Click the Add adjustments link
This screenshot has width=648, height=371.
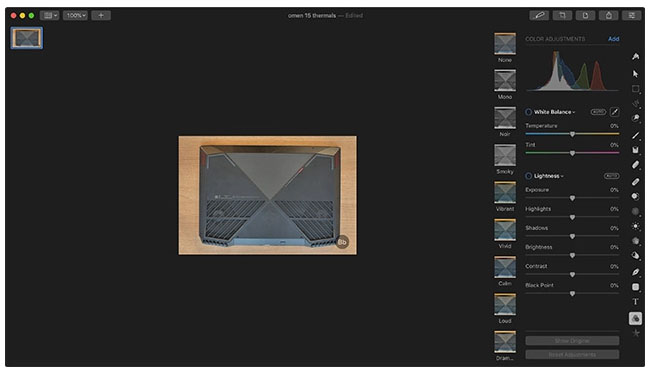(613, 39)
